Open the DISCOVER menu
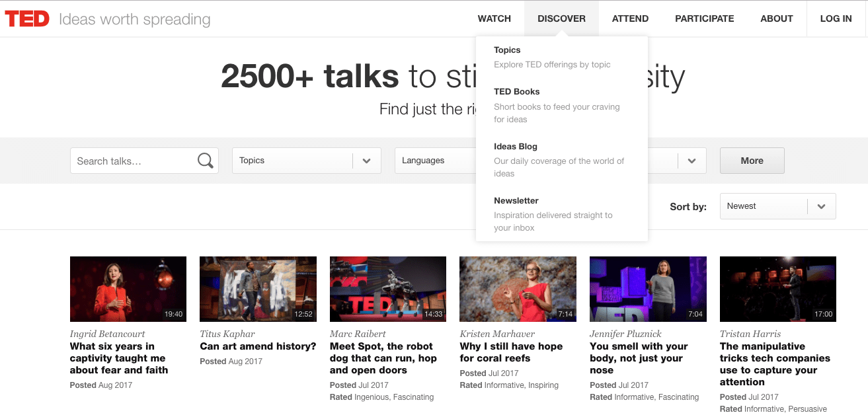This screenshot has height=419, width=868. click(561, 19)
